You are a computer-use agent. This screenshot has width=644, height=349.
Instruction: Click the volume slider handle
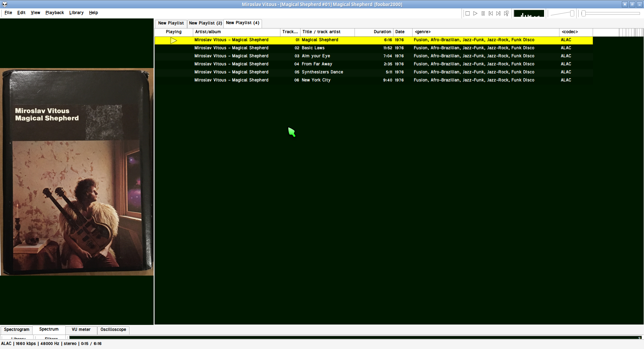(x=572, y=13)
